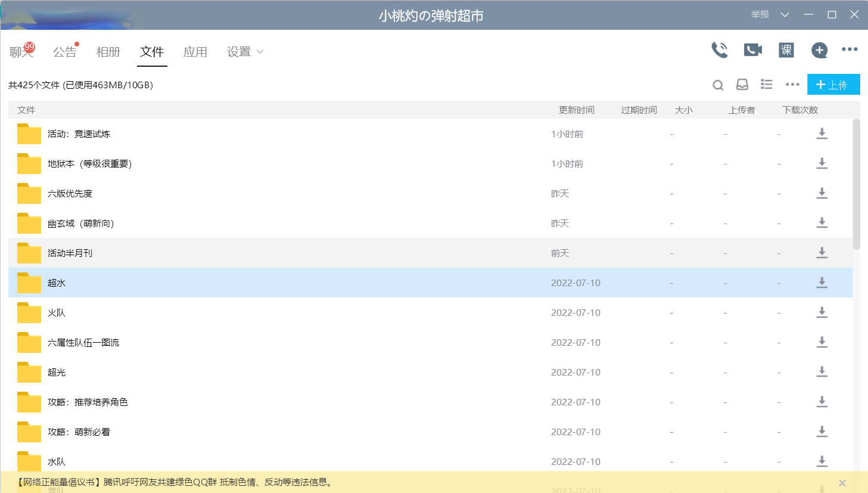
Task: Sort by 下载次数 column header
Action: coord(800,110)
